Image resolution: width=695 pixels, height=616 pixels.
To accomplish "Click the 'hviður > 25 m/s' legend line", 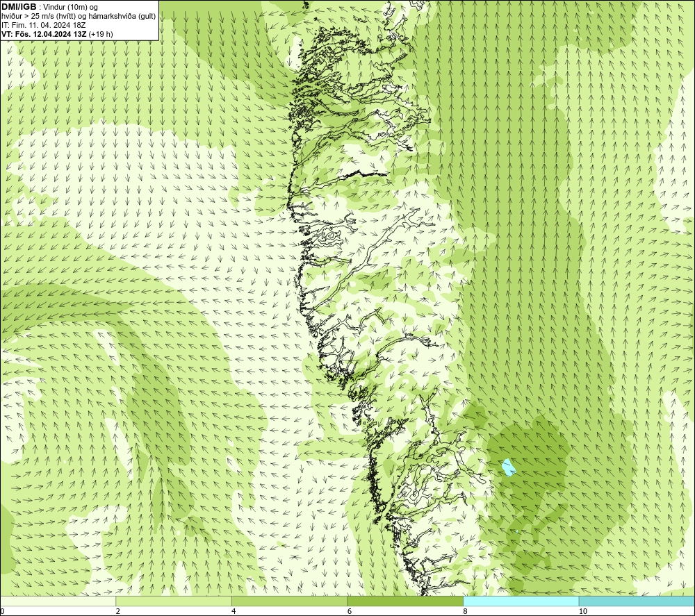I will tap(79, 17).
